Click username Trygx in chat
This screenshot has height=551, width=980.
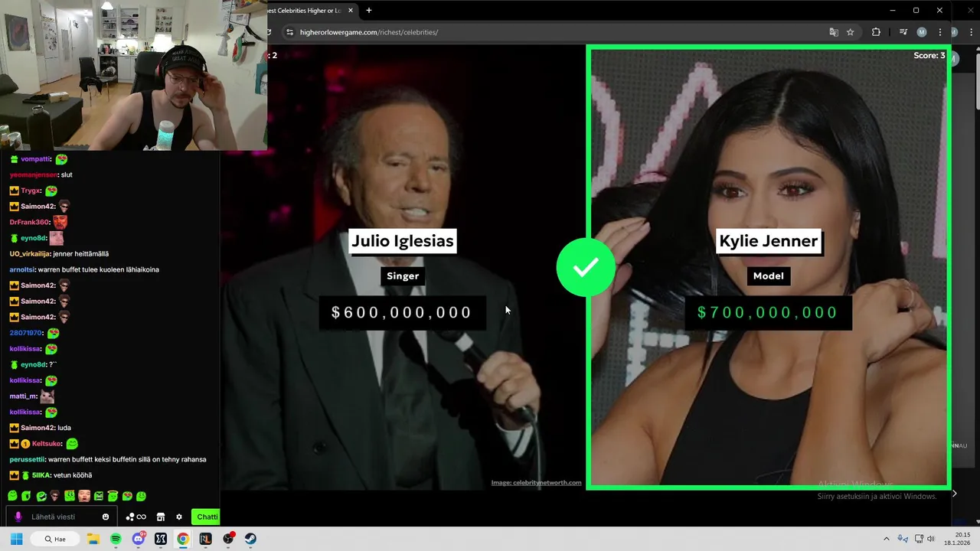tap(31, 191)
